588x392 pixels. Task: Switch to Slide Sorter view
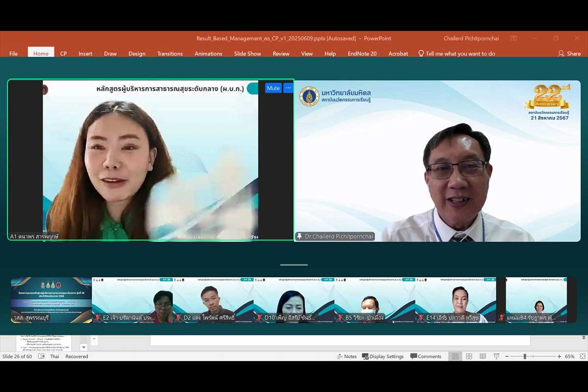(x=469, y=356)
